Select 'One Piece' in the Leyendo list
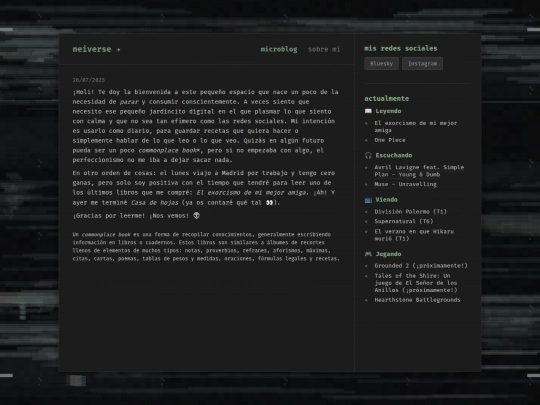Image resolution: width=540 pixels, height=405 pixels. coord(390,140)
